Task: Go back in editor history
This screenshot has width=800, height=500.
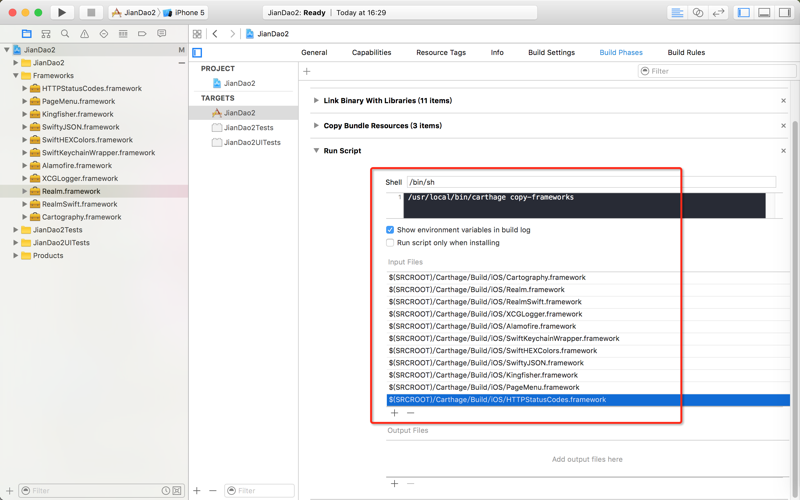Action: click(215, 34)
